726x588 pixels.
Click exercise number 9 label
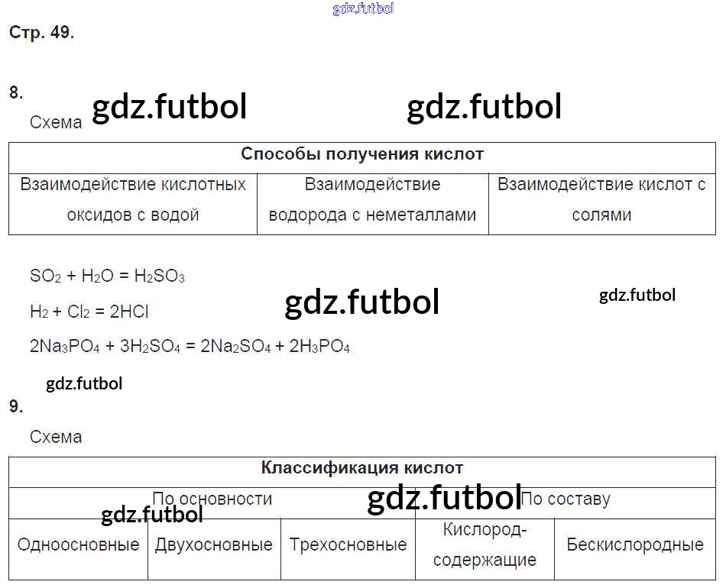point(16,407)
